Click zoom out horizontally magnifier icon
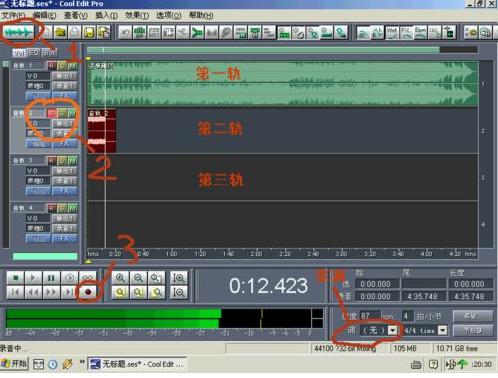 click(x=138, y=277)
